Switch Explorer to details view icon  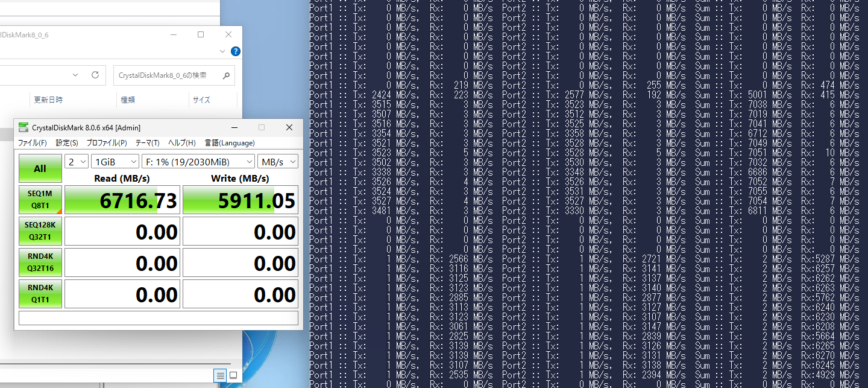tap(221, 375)
